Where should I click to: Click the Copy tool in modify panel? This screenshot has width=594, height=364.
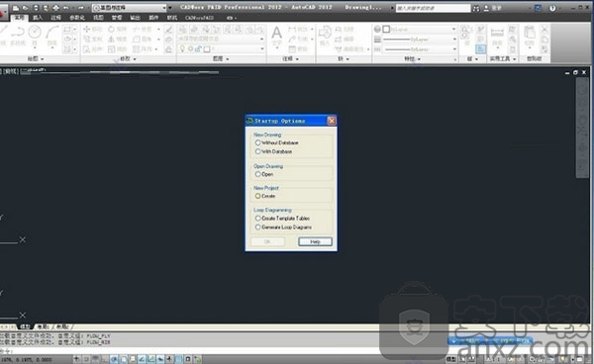point(92,39)
